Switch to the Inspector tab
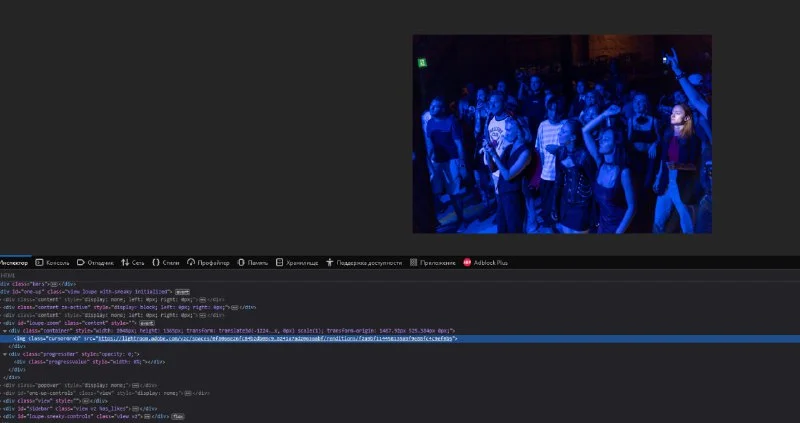This screenshot has height=423, width=800. point(14,262)
